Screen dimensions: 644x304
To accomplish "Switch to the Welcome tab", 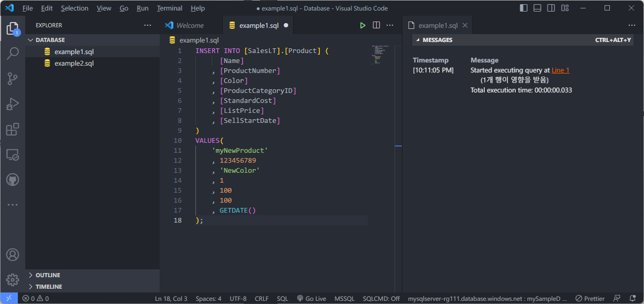I will tap(191, 25).
